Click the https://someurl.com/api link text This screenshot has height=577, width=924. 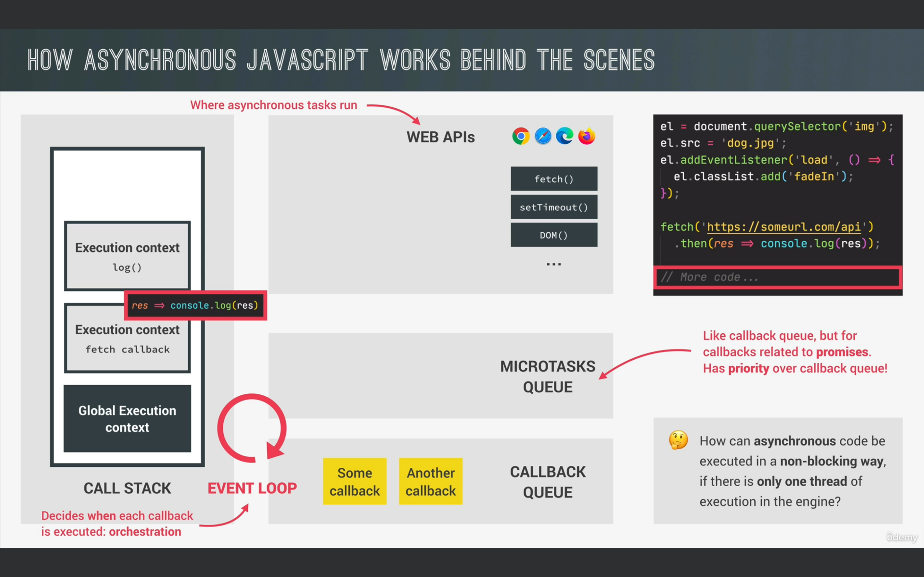[x=783, y=227]
